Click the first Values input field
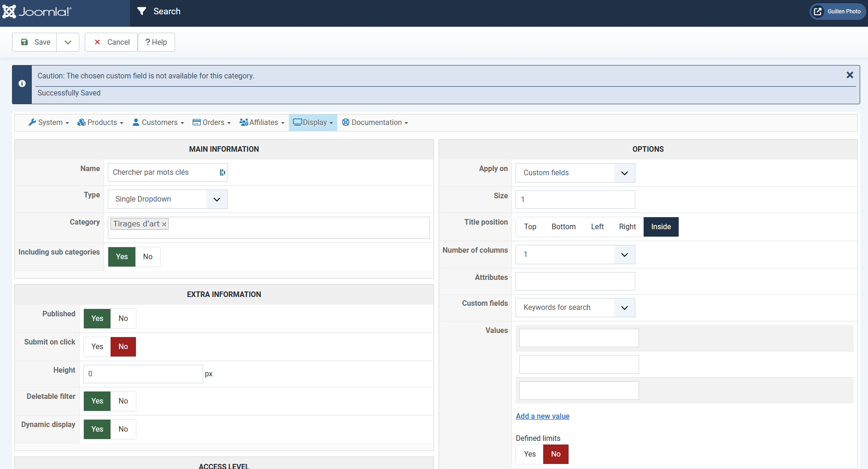The width and height of the screenshot is (868, 469). [x=579, y=338]
